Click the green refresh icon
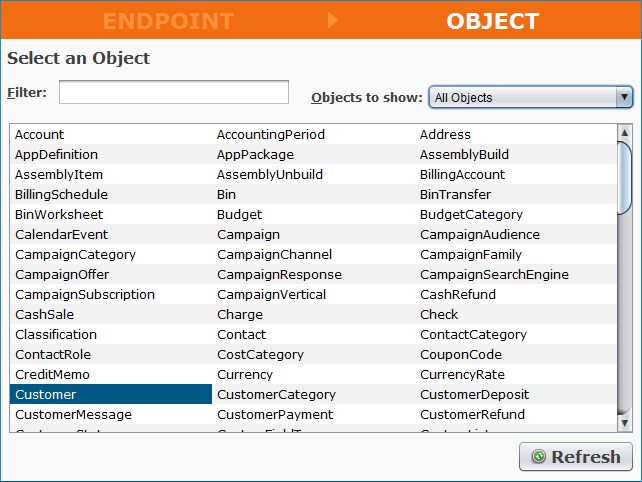Image resolution: width=642 pixels, height=482 pixels. click(x=538, y=457)
